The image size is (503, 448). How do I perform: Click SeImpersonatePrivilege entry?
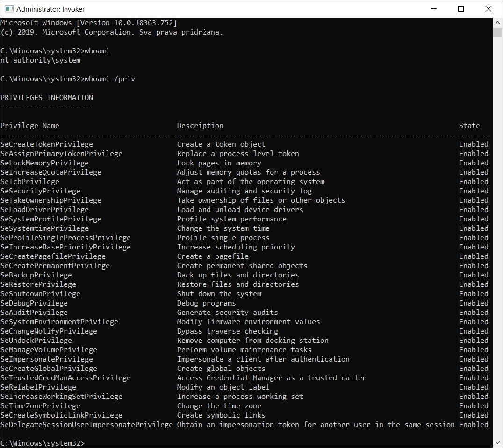coord(47,359)
